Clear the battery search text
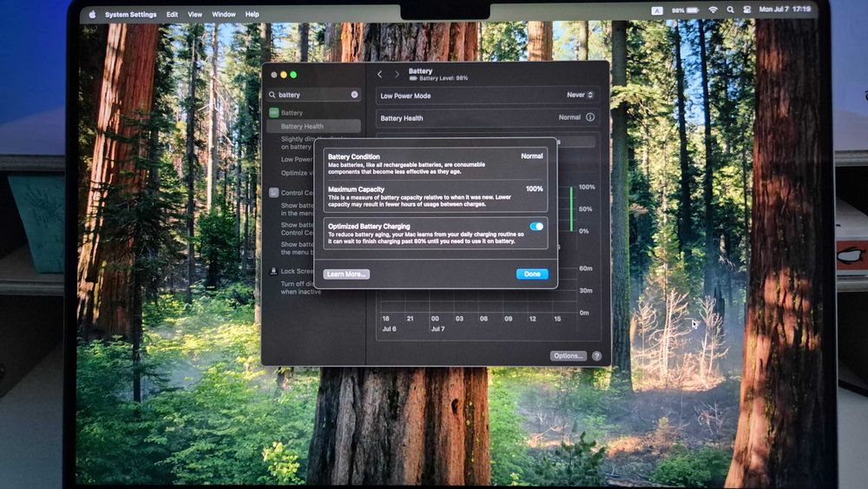 [x=354, y=95]
